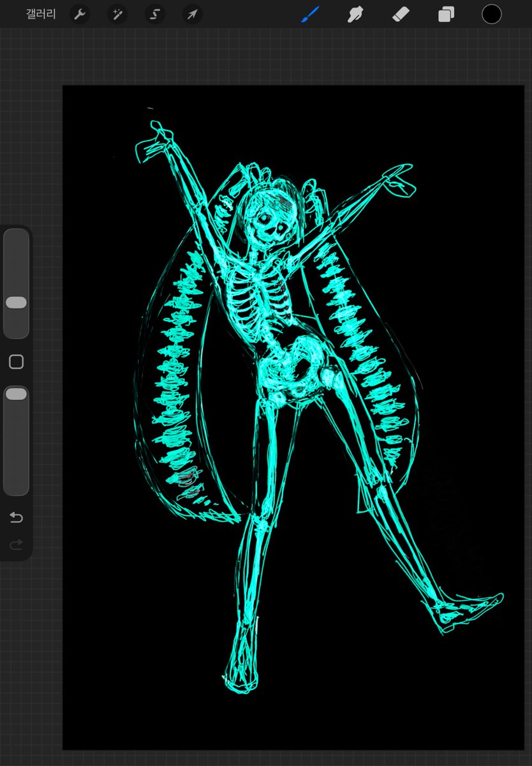Open the Layers panel

tap(446, 14)
